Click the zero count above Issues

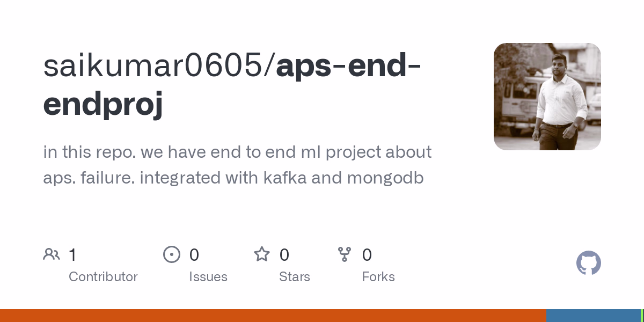(194, 255)
